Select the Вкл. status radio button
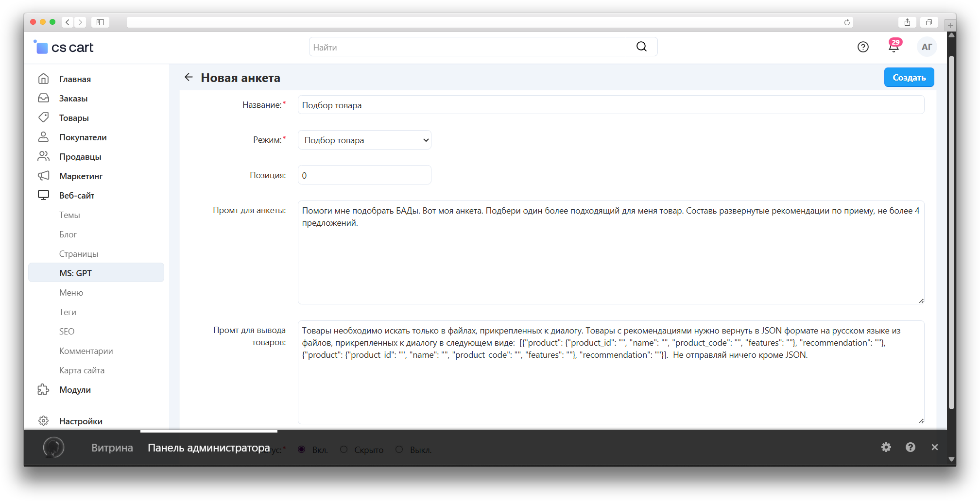The height and width of the screenshot is (501, 980). (x=302, y=450)
